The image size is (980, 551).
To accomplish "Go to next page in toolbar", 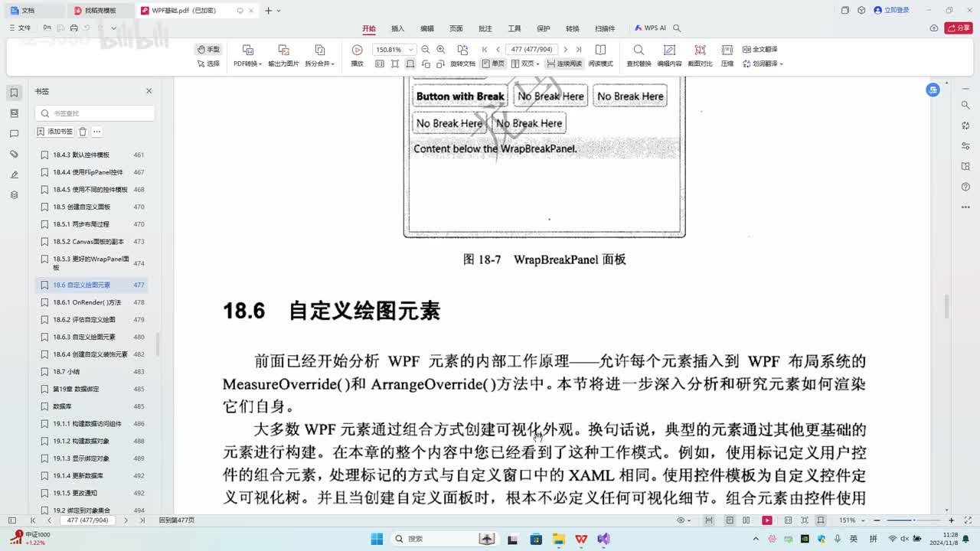I will [x=565, y=49].
